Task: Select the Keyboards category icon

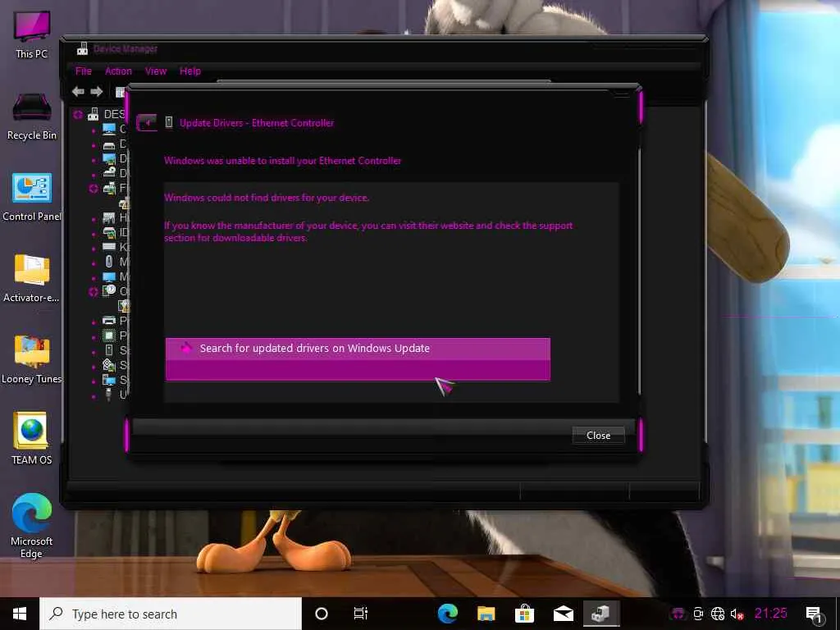Action: tap(109, 247)
